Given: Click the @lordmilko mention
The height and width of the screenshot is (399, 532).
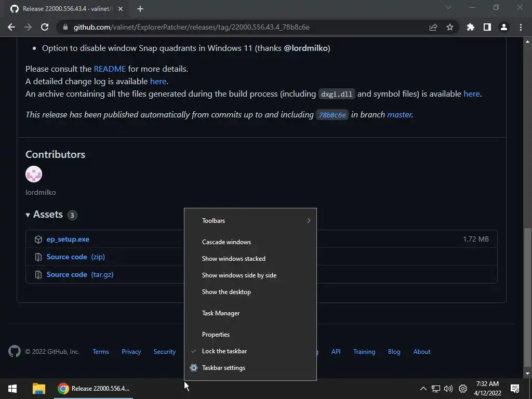Looking at the screenshot, I should coord(305,48).
